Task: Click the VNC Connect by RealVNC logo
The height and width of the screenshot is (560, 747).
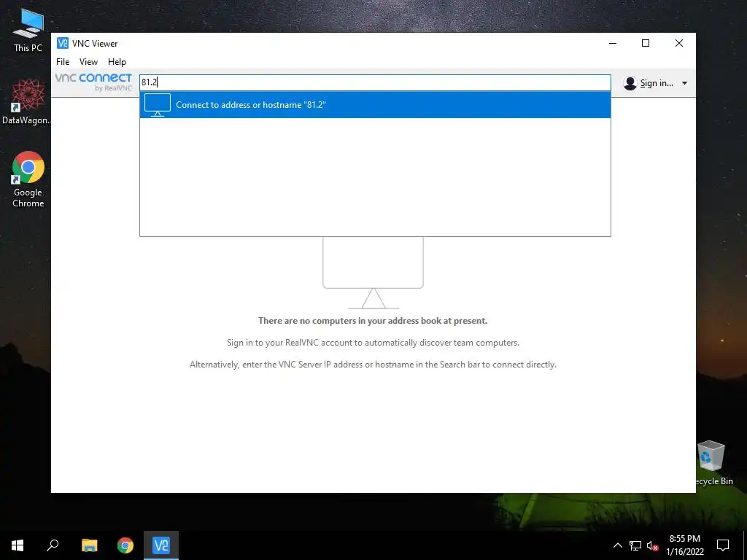Action: pos(93,82)
